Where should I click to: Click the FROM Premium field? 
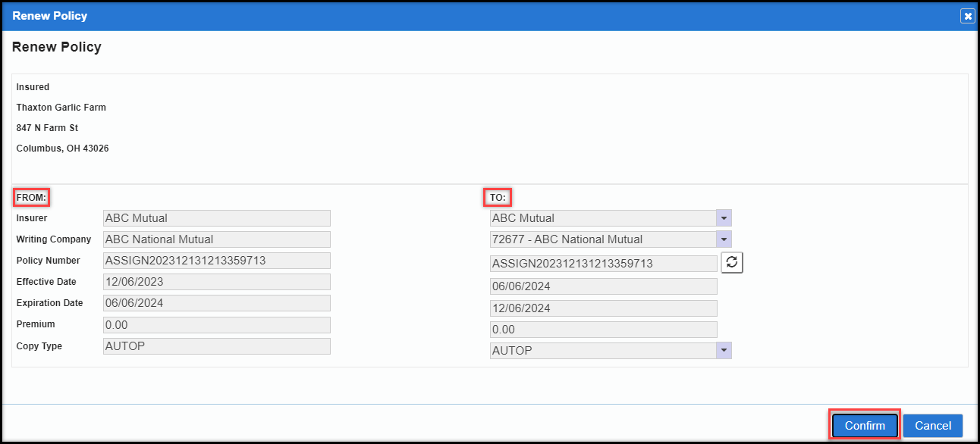[216, 325]
